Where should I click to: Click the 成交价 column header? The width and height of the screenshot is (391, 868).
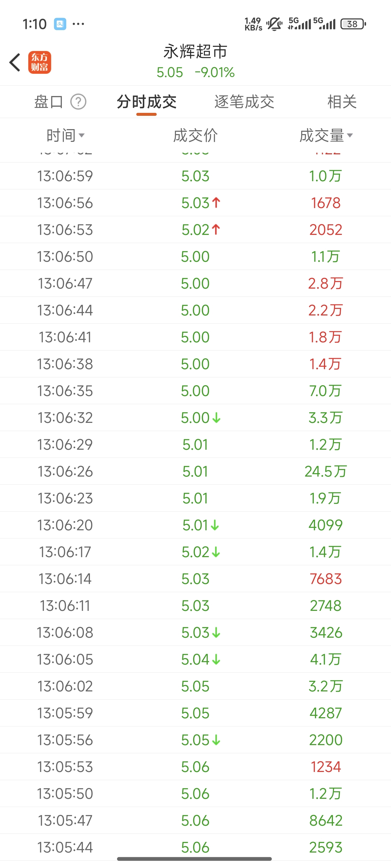coord(195,135)
